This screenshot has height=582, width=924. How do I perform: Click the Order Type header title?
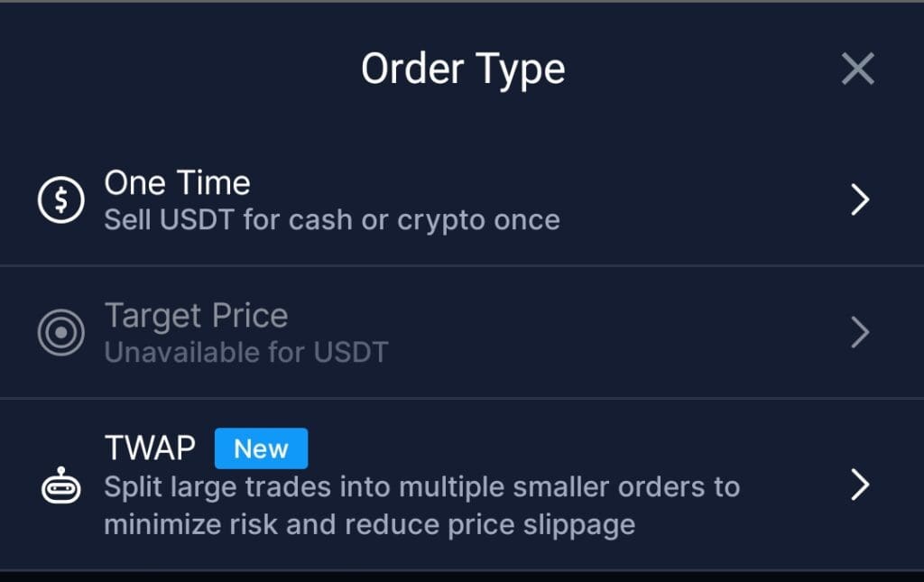click(x=463, y=69)
